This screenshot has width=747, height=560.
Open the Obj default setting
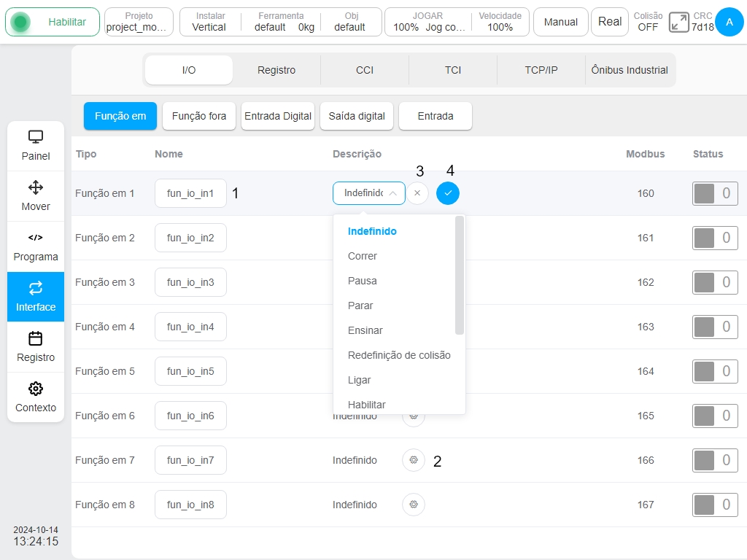tap(351, 22)
